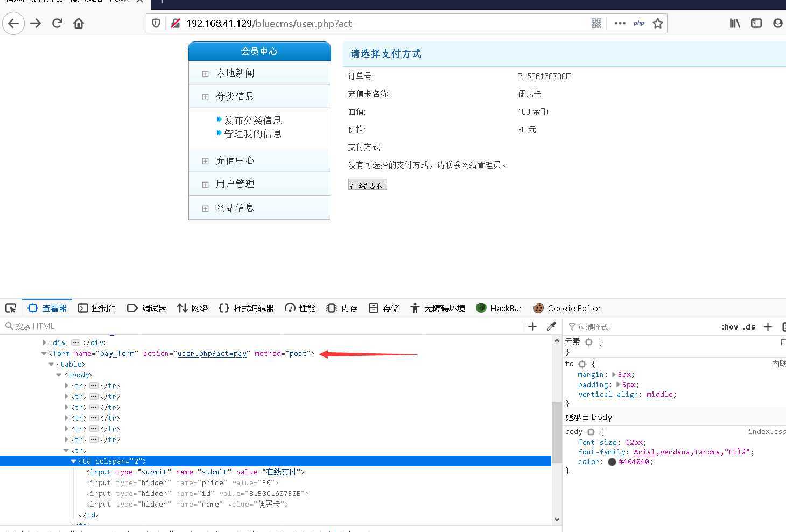Open the 存储 storage tab
The image size is (786, 532).
pos(384,308)
